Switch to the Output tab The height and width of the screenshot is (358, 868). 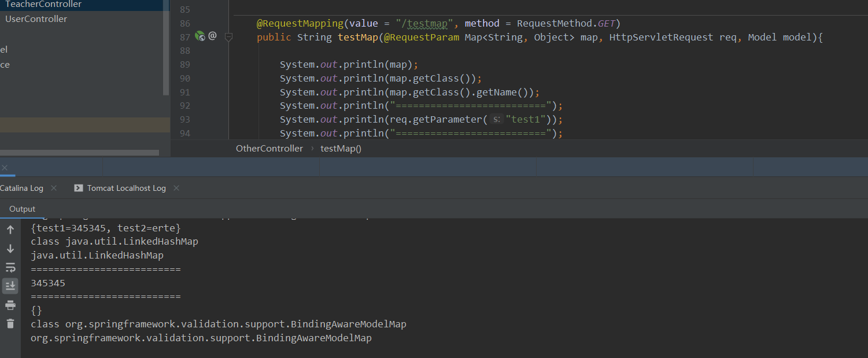22,209
